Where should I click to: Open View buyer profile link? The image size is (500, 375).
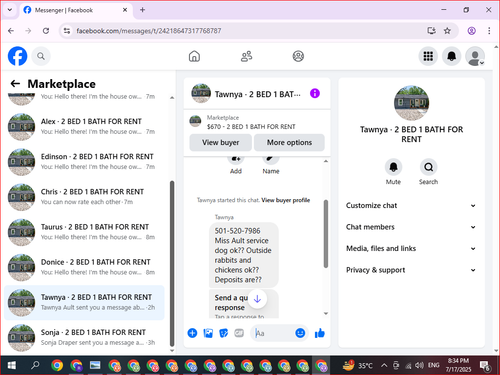[286, 200]
